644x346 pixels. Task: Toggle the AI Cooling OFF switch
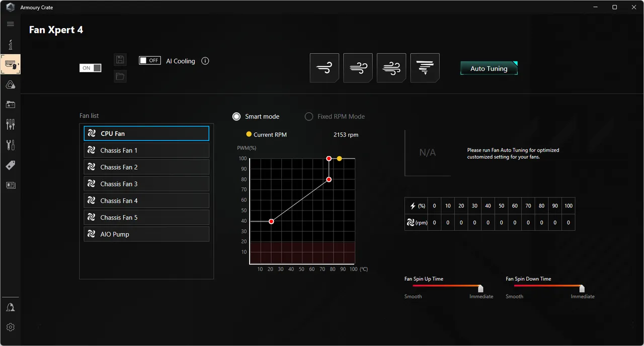[x=150, y=60]
